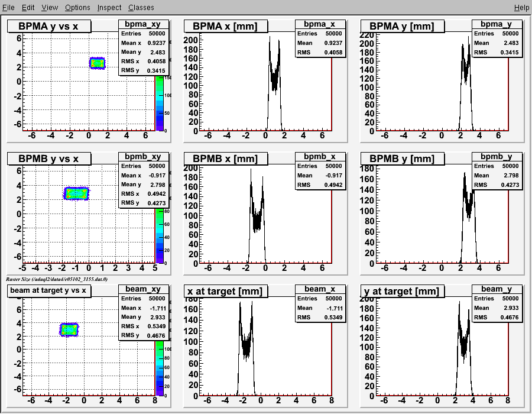Select the 'BPMA x [mm]' plot title
This screenshot has height=414, width=532.
coord(226,26)
